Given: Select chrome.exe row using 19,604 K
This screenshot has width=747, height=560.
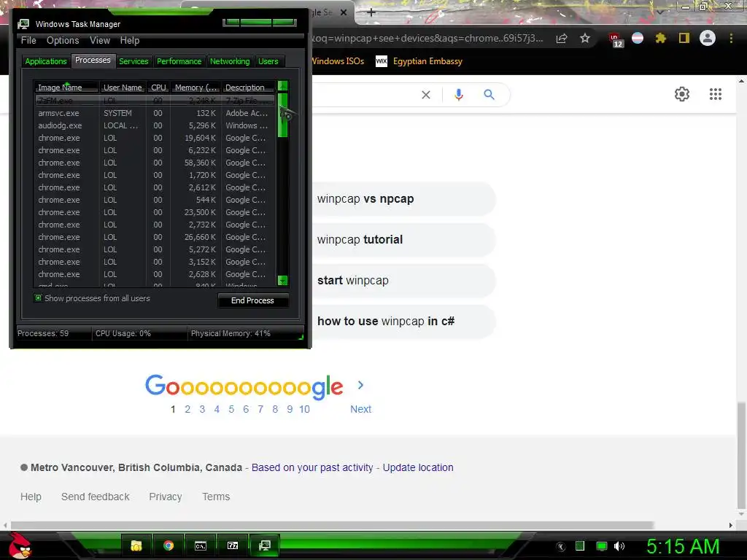Looking at the screenshot, I should click(x=155, y=138).
